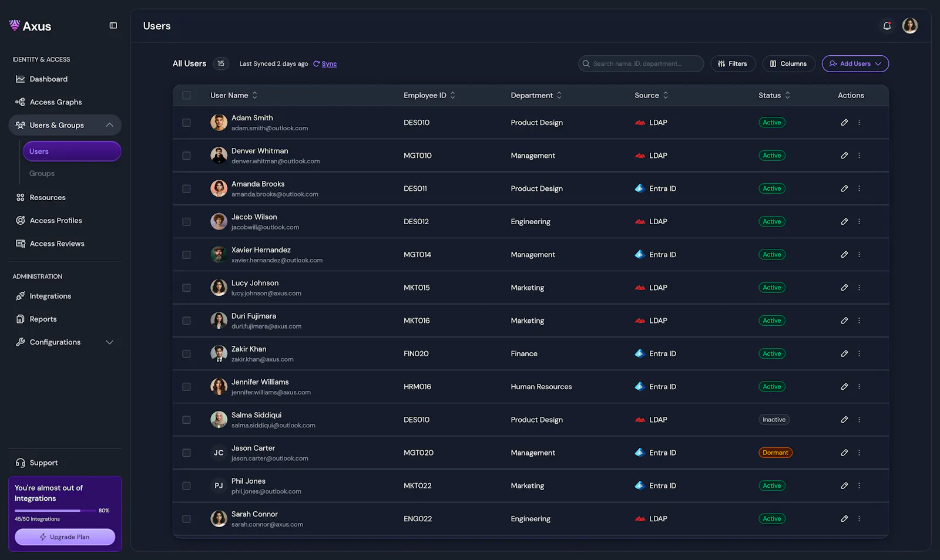This screenshot has width=940, height=560.
Task: Edit Adam Smith with pencil icon
Action: pyautogui.click(x=844, y=123)
